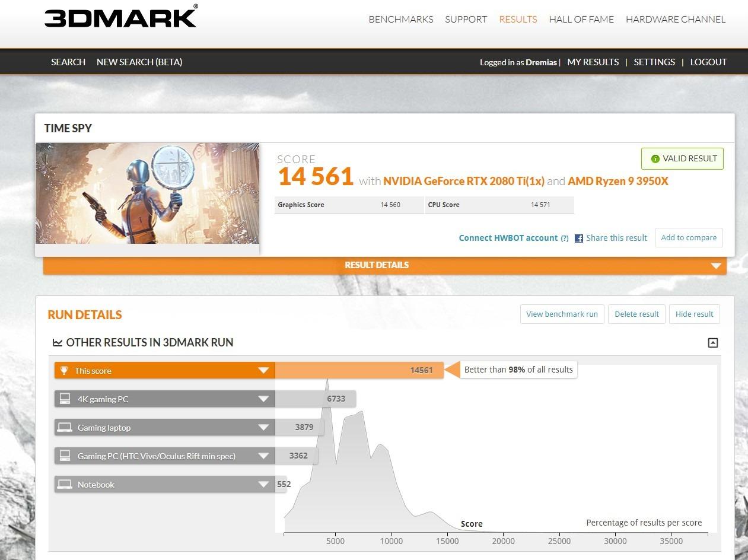Viewport: 748px width, 560px height.
Task: Click the green valid result info icon
Action: 655,159
